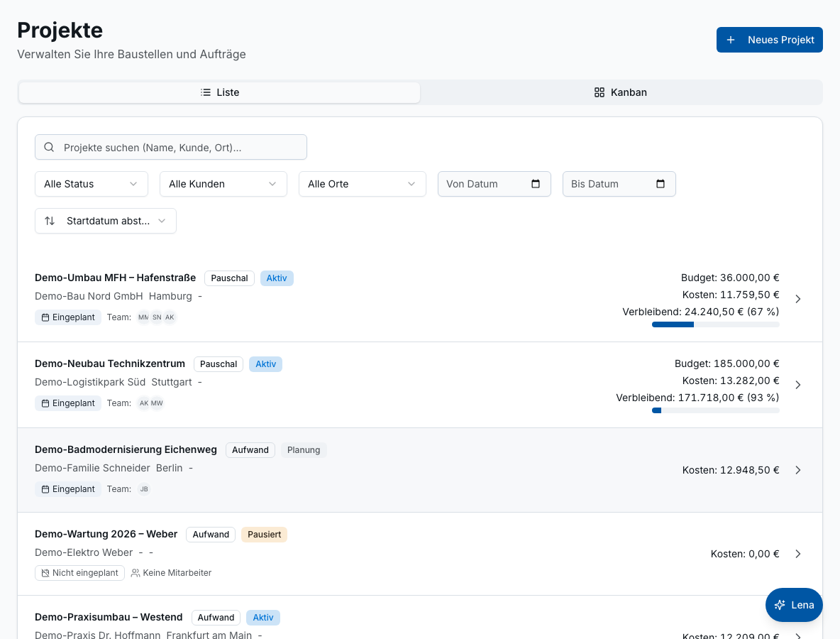
Task: Click Eingeplant badge on Eichenweg project
Action: coord(68,489)
